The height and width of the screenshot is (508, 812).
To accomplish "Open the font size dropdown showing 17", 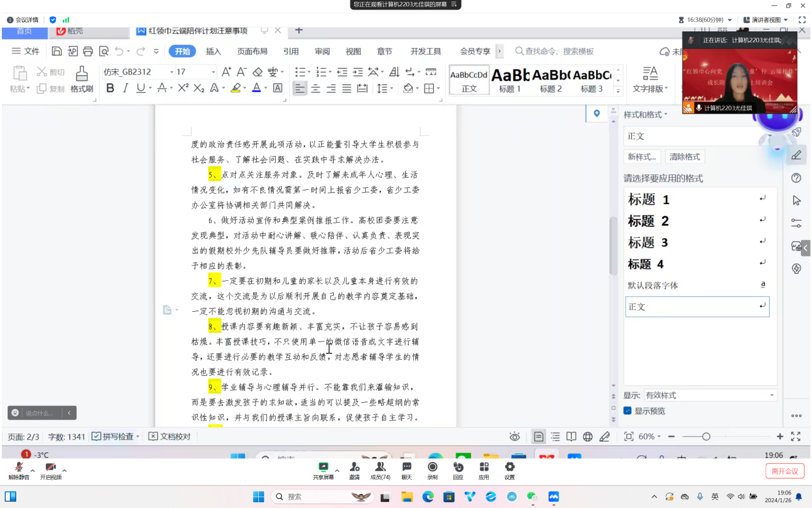I will click(195, 72).
